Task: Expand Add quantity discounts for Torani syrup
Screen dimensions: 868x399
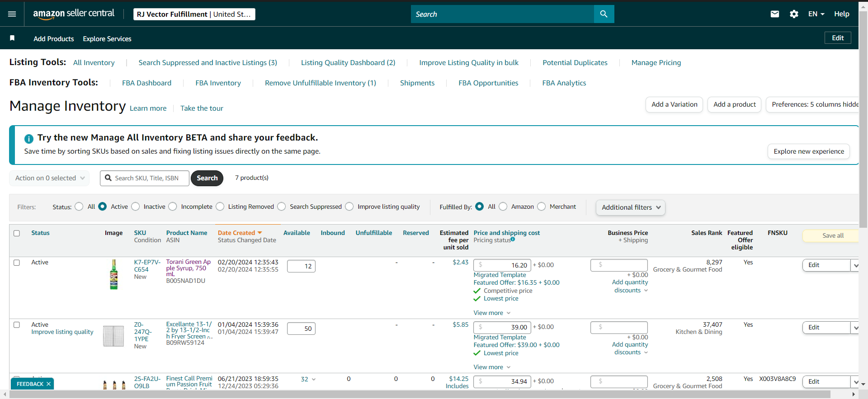Action: pos(630,286)
